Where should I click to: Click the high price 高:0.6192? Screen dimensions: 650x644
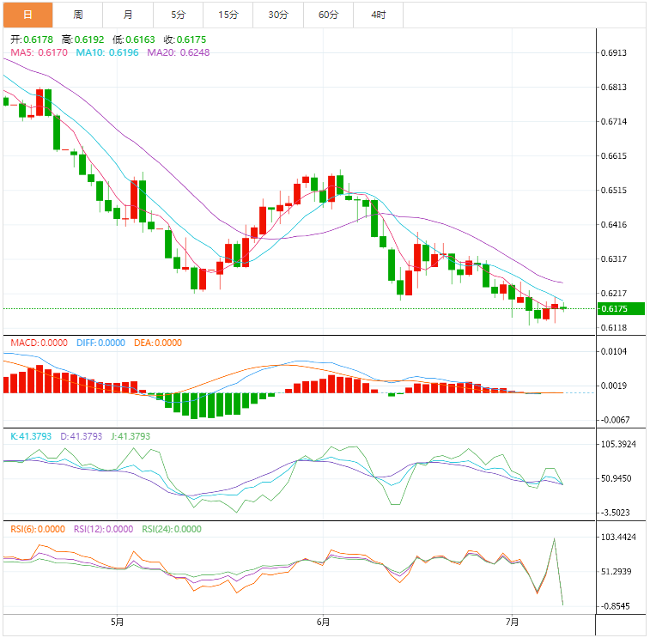coord(83,39)
